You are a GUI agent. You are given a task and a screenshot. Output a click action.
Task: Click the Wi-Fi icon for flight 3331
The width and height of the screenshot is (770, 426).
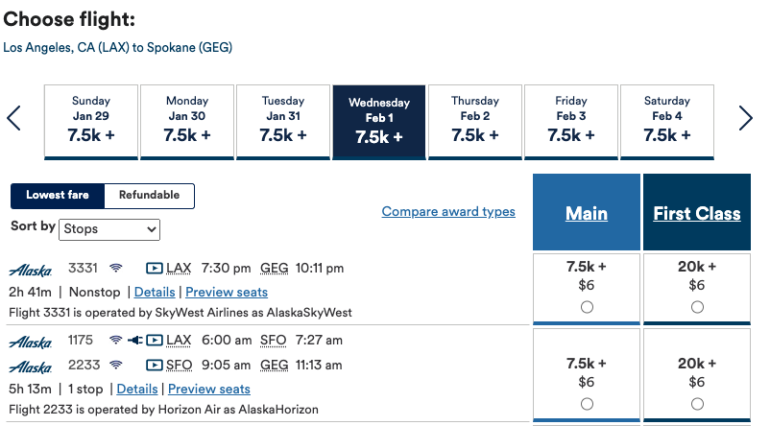tap(116, 268)
